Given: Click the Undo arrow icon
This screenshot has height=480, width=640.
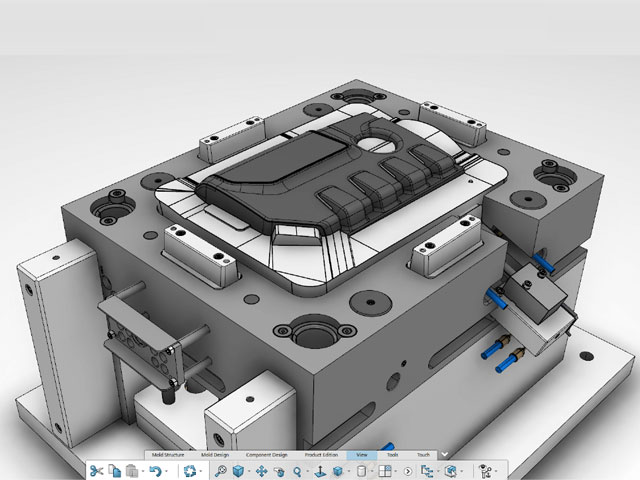Looking at the screenshot, I should (155, 470).
